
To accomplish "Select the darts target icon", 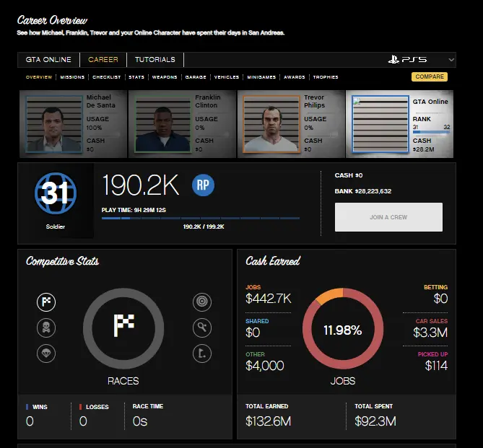I will click(202, 302).
